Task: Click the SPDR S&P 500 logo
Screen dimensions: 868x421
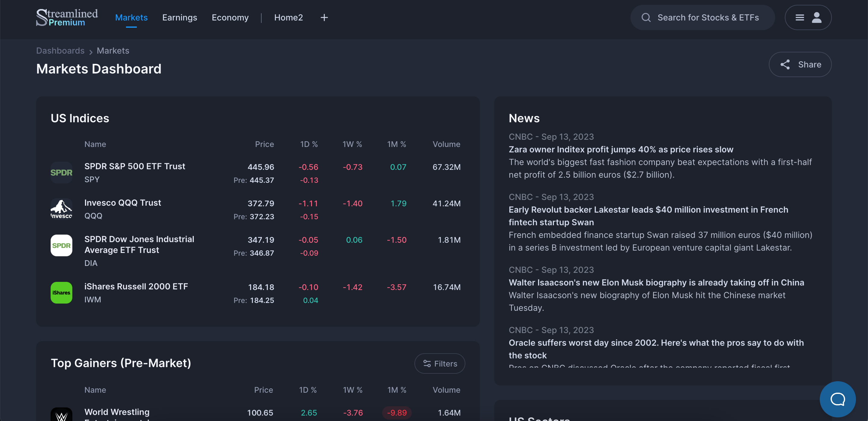Action: [x=61, y=173]
